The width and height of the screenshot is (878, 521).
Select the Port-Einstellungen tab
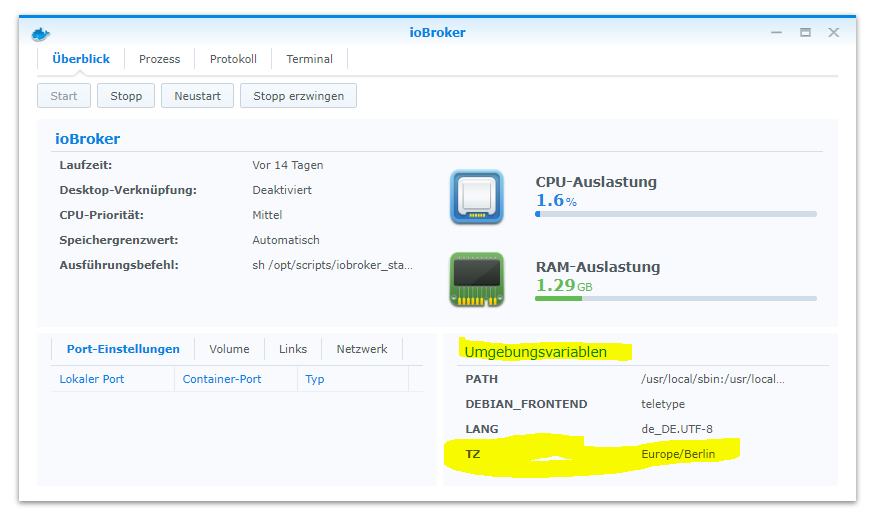123,349
